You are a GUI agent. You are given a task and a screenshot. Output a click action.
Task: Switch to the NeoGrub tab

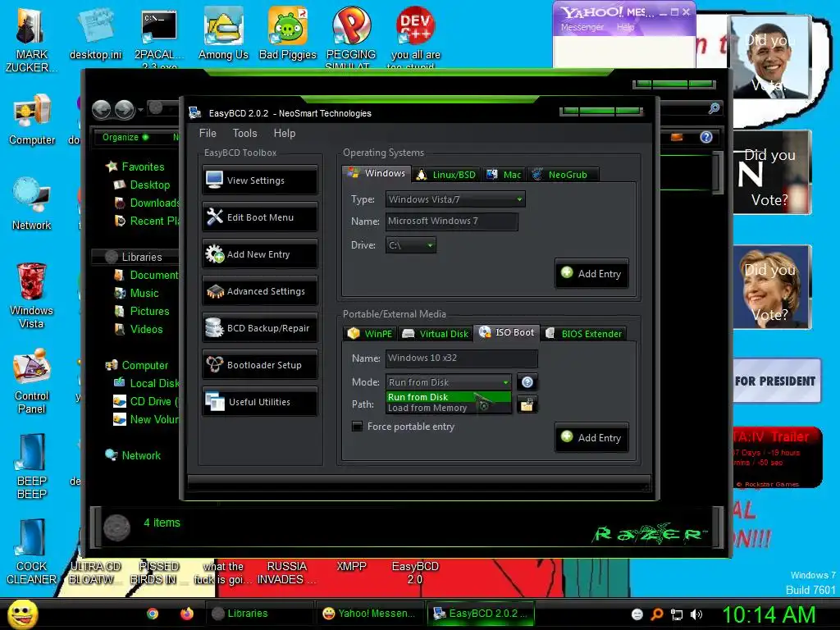[x=562, y=175]
